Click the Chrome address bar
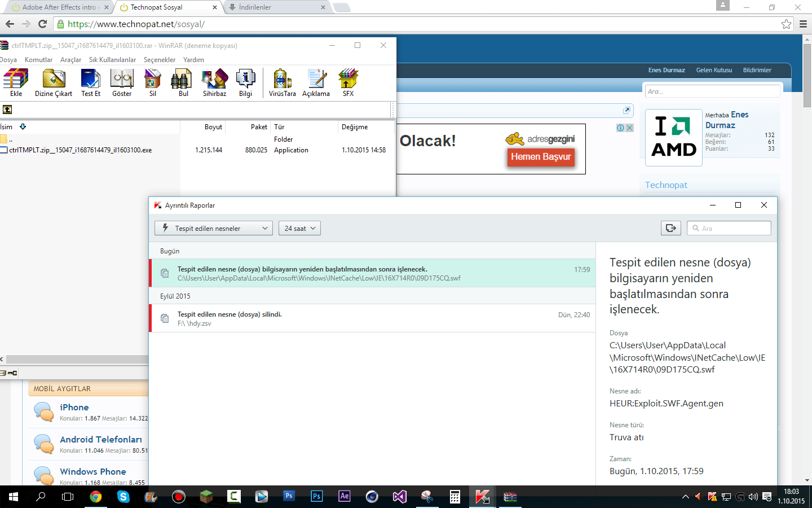Image resolution: width=812 pixels, height=508 pixels. (417, 24)
